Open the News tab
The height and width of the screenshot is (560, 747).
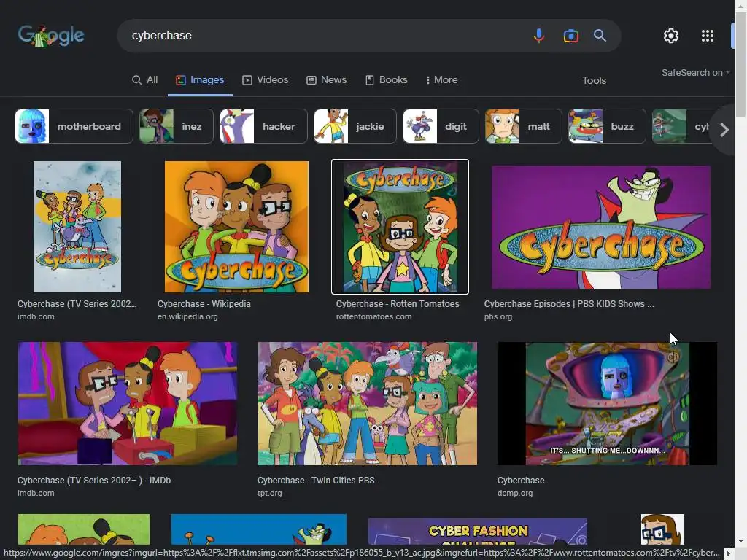tap(326, 80)
